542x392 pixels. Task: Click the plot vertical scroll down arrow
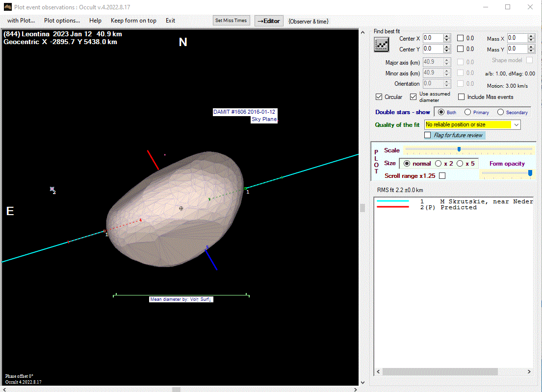362,382
